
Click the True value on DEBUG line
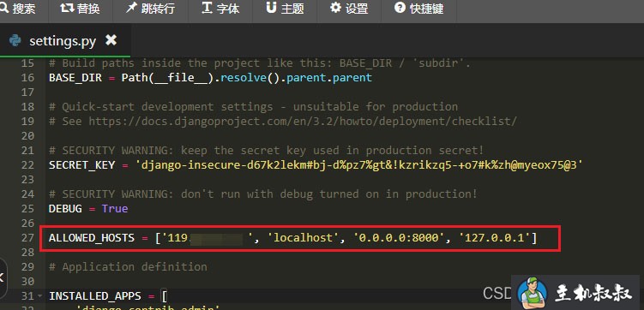click(115, 209)
